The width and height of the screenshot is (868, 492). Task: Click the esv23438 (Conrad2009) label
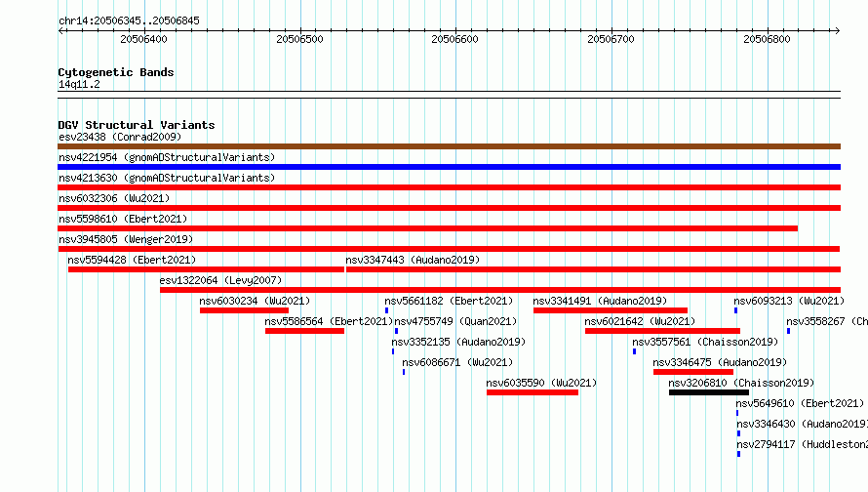pyautogui.click(x=120, y=137)
